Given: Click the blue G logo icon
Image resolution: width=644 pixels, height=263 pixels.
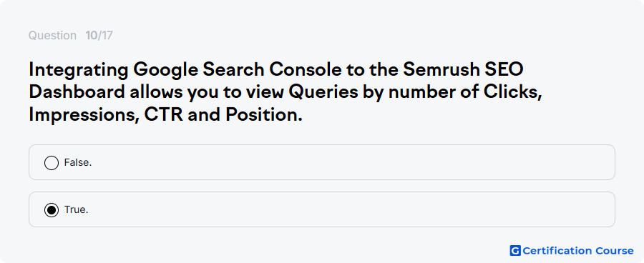Looking at the screenshot, I should pos(515,250).
